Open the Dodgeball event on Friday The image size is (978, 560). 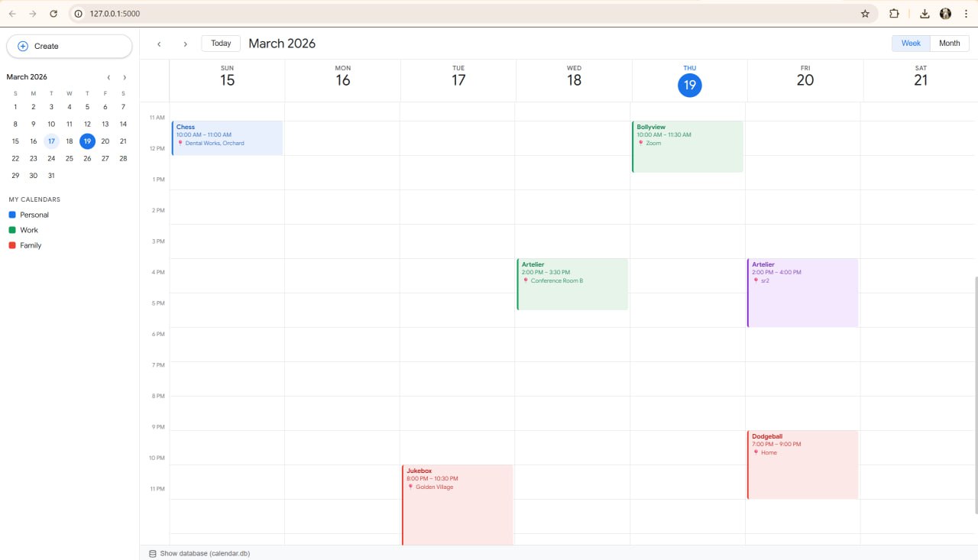point(803,465)
